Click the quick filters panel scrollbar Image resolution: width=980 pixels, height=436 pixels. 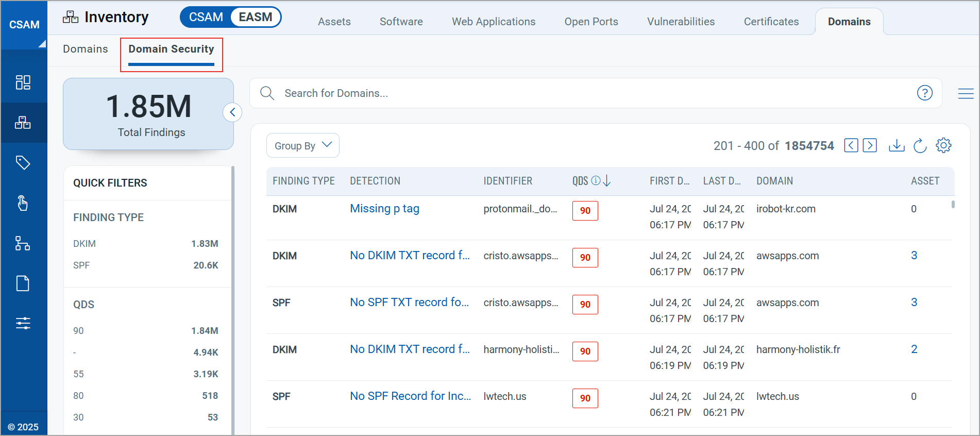tap(233, 300)
